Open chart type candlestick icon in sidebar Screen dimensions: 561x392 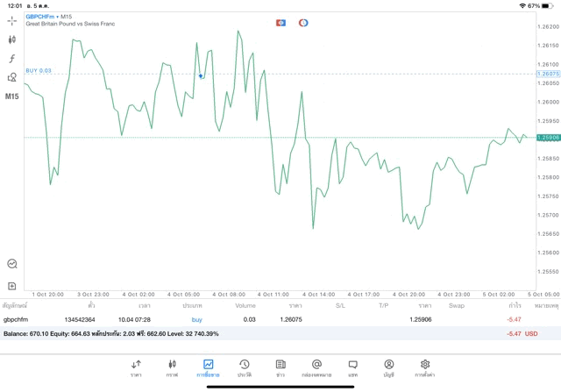coord(12,39)
